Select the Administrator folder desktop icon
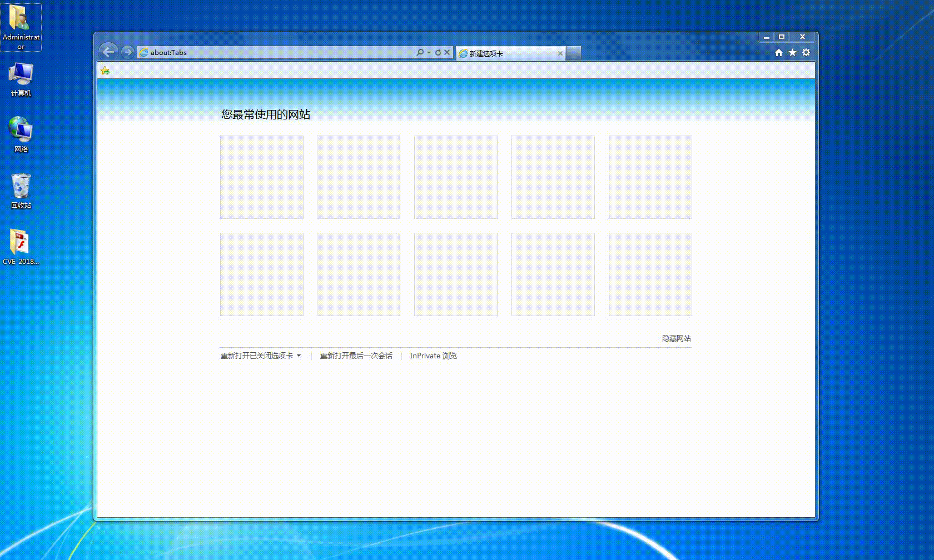 coord(21,27)
